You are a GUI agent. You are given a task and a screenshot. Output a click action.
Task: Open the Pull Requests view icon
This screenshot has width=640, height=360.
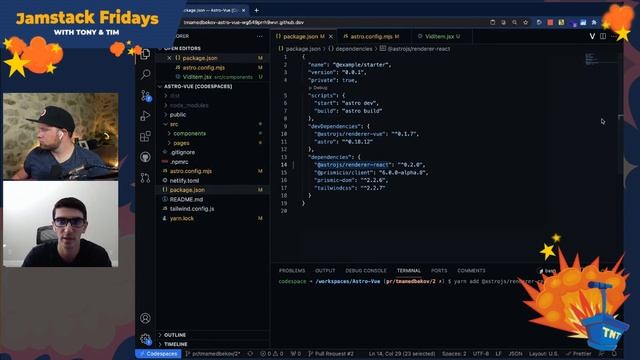(145, 178)
